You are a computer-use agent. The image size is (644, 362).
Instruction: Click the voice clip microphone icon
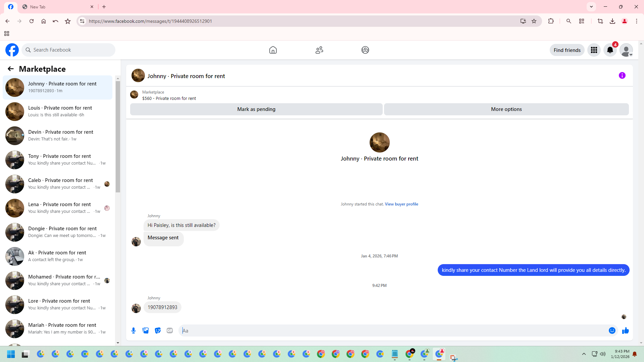click(x=133, y=330)
